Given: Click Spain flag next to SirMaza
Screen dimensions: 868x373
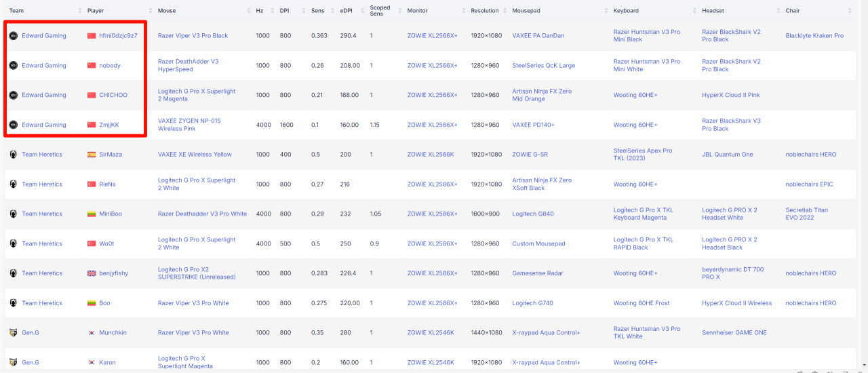Looking at the screenshot, I should coord(92,155).
